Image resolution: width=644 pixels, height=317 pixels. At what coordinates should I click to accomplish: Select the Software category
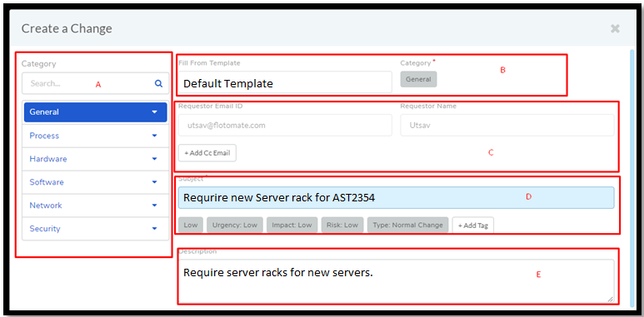[95, 182]
